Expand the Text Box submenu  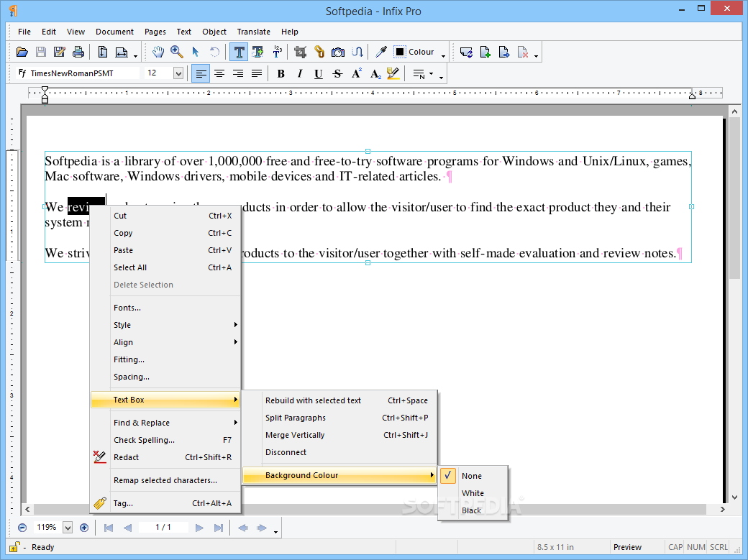click(x=165, y=400)
